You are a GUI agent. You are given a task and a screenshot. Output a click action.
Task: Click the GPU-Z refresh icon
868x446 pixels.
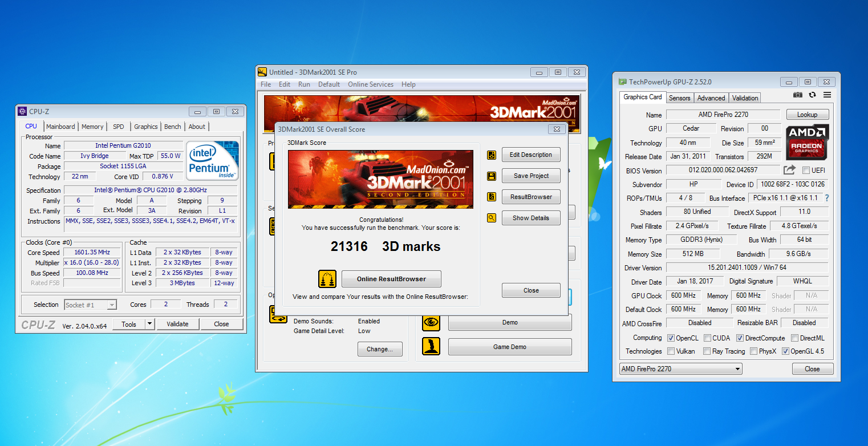812,95
